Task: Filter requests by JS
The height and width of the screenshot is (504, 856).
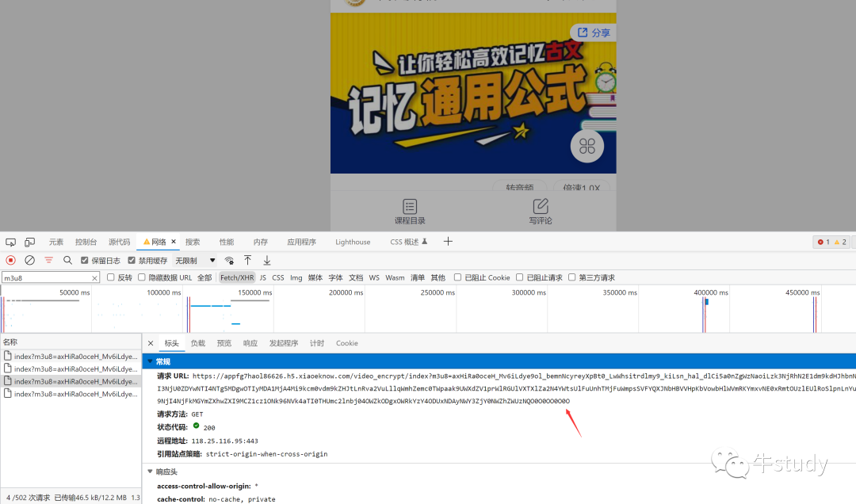Action: (263, 277)
